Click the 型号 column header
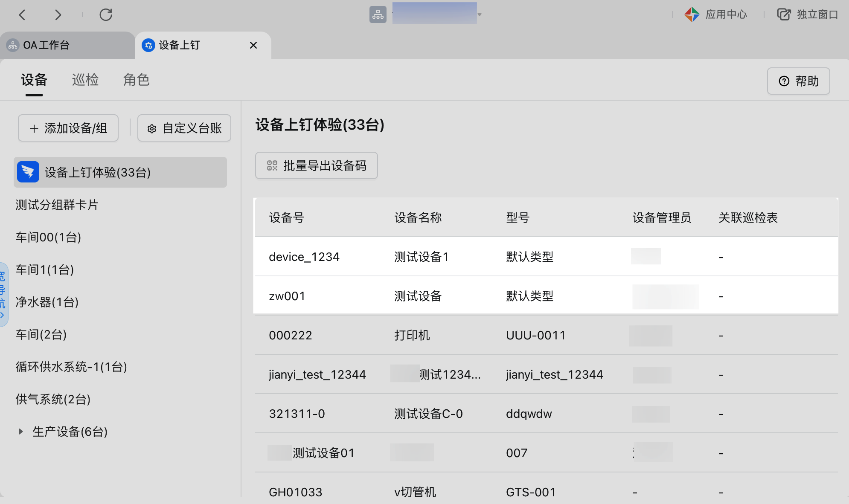 pos(518,218)
